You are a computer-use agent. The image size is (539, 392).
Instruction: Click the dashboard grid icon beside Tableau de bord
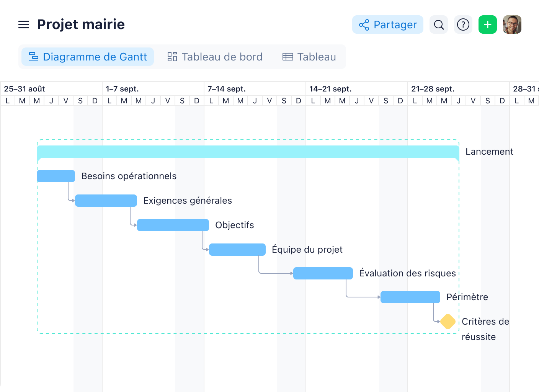point(172,56)
